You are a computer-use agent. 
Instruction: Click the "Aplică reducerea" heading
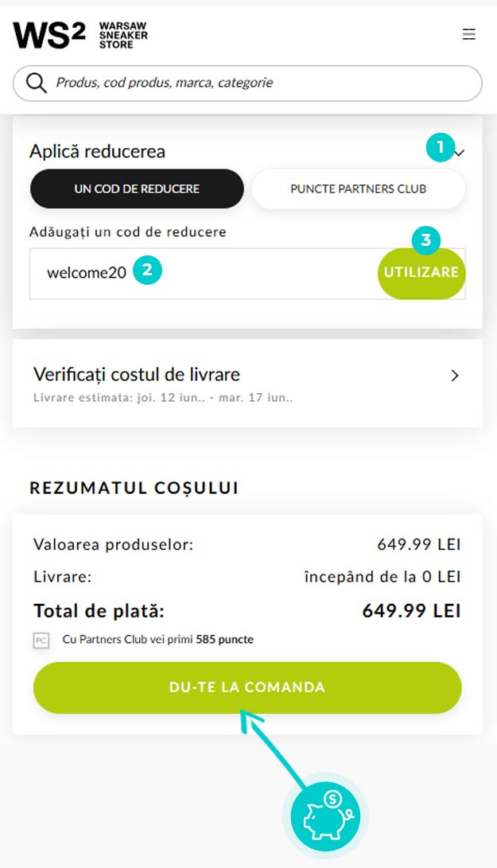point(98,151)
